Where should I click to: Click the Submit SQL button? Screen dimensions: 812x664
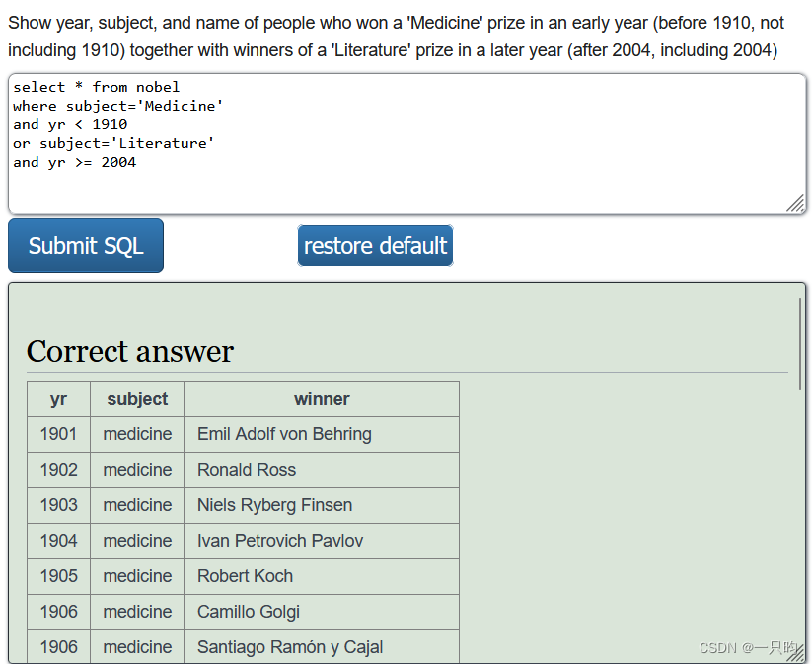tap(85, 246)
